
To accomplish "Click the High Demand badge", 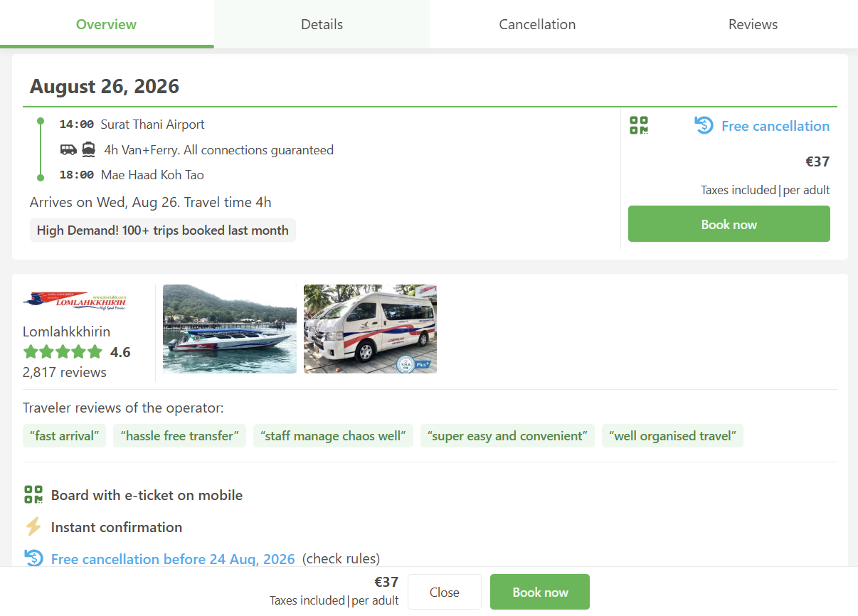I will pos(162,230).
